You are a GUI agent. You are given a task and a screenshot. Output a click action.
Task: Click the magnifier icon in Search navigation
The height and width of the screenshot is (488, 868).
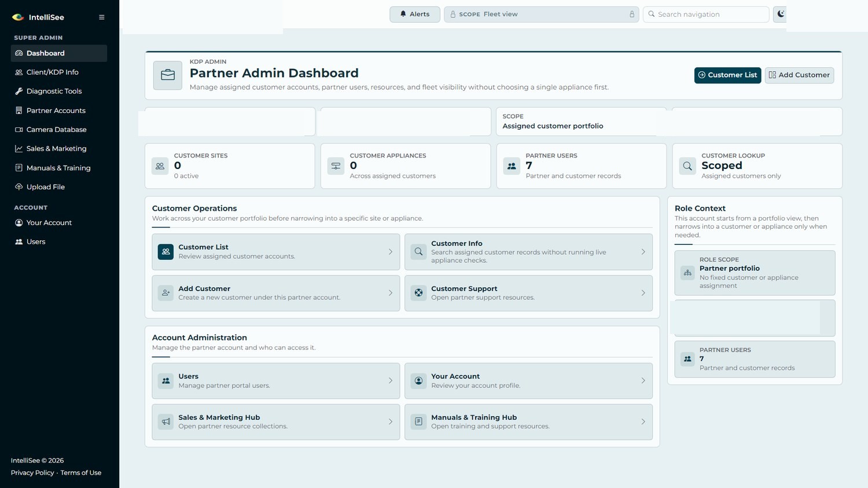tap(652, 14)
